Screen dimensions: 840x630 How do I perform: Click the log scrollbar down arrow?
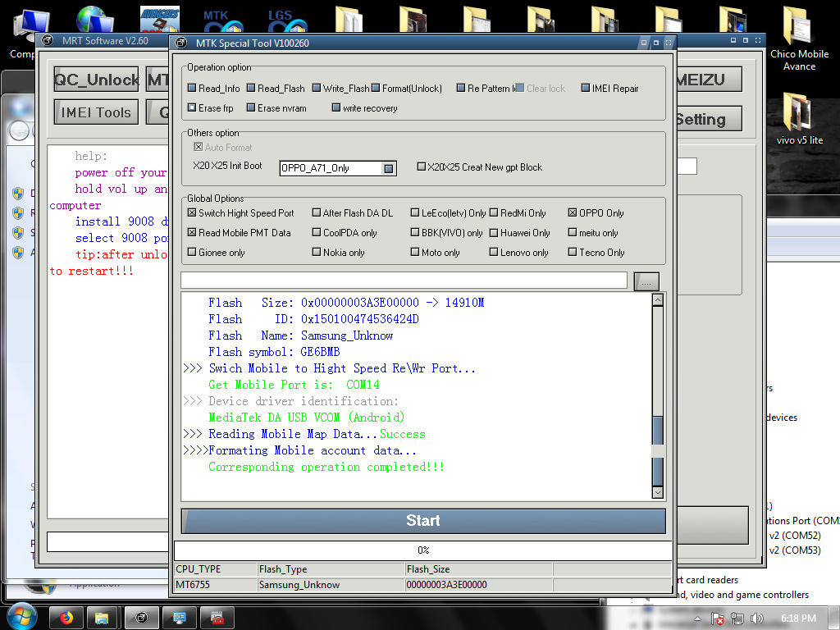coord(658,492)
